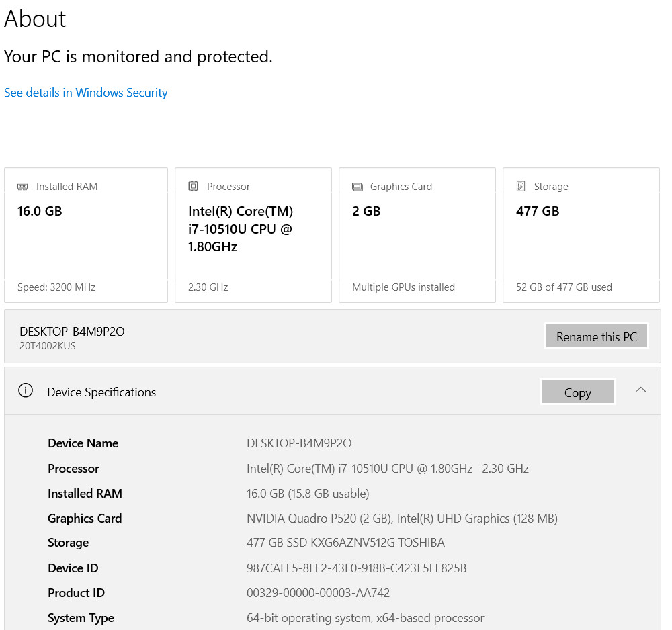Click the Device Name label
The image size is (672, 630).
(83, 443)
